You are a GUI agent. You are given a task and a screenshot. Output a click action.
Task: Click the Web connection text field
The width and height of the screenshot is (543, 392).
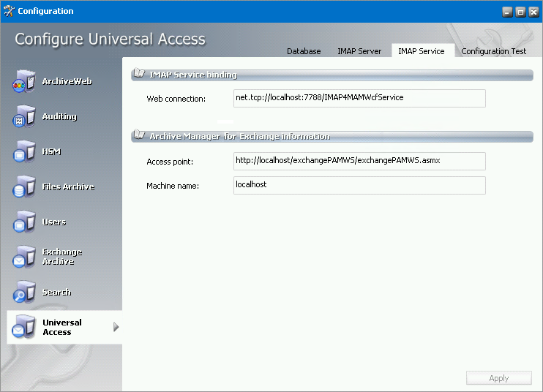(359, 98)
